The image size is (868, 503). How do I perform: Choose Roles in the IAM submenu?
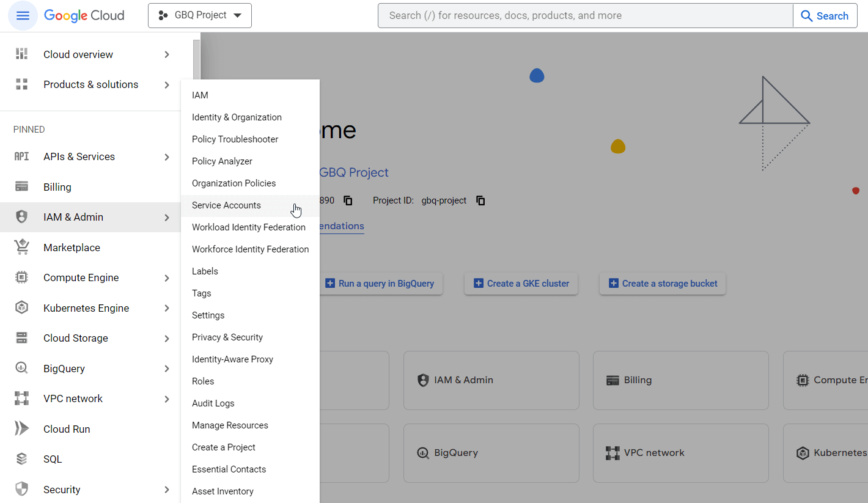point(203,381)
